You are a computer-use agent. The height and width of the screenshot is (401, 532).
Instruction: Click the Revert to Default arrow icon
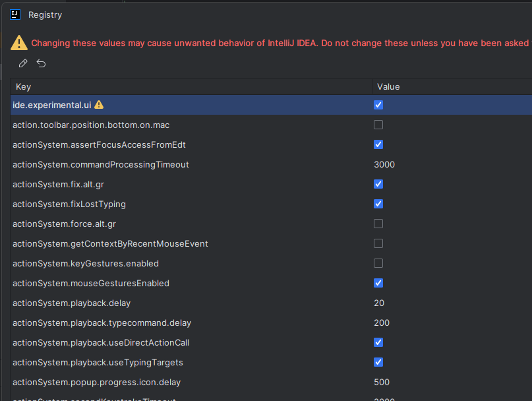(41, 63)
